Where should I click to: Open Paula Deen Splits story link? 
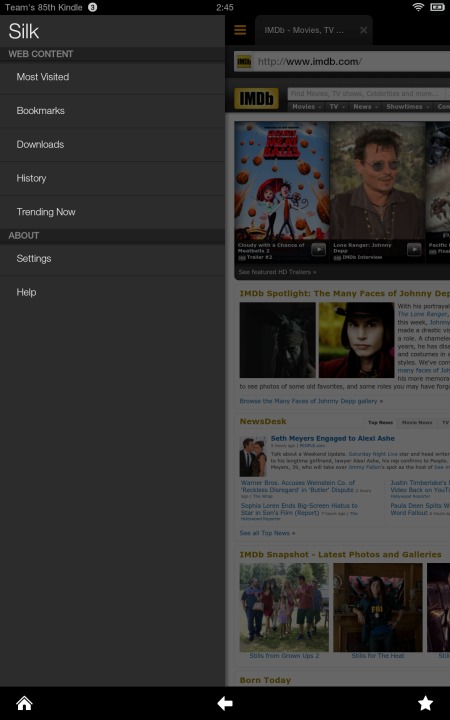pos(420,509)
